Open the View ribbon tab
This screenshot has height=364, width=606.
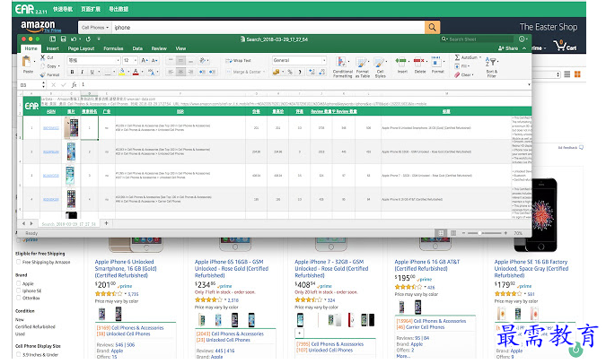pos(180,48)
